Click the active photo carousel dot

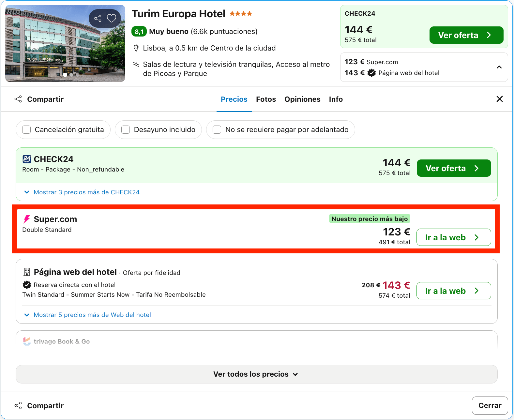point(65,75)
